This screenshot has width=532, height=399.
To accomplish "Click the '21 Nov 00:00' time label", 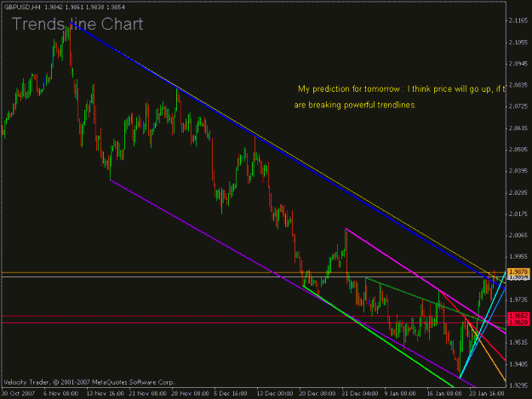I will tap(147, 394).
